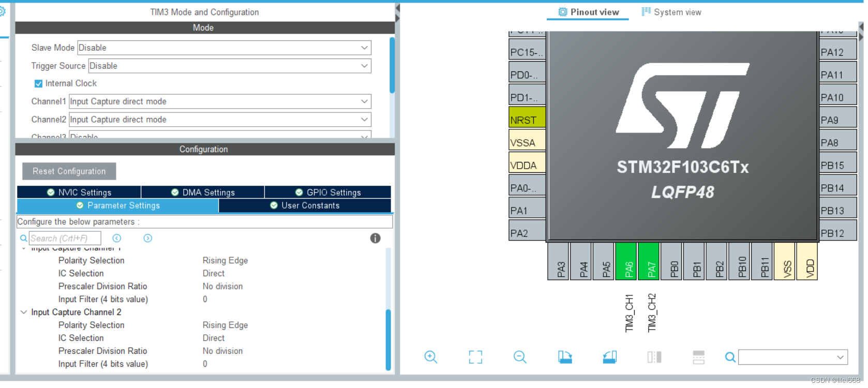Click pin PA12 on the chip
The width and height of the screenshot is (868, 388).
[838, 49]
